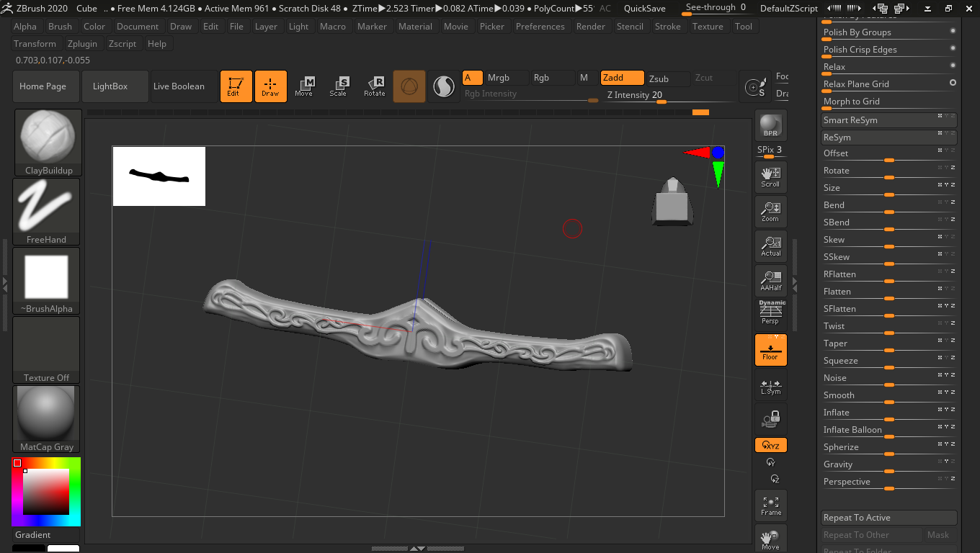This screenshot has height=553, width=980.
Task: Open the MatCap Gray material picker
Action: point(47,419)
